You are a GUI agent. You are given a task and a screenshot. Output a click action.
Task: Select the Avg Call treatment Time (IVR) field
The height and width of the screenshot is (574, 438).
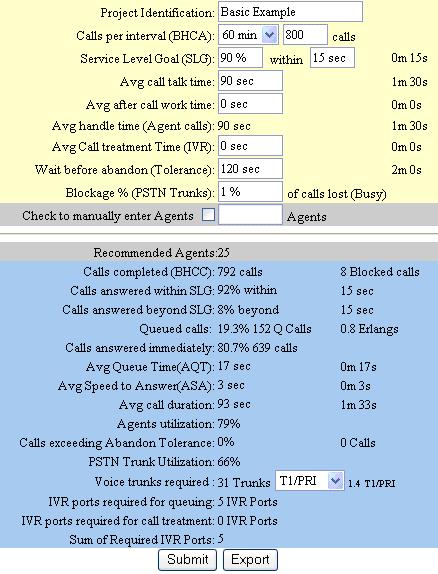pyautogui.click(x=250, y=146)
